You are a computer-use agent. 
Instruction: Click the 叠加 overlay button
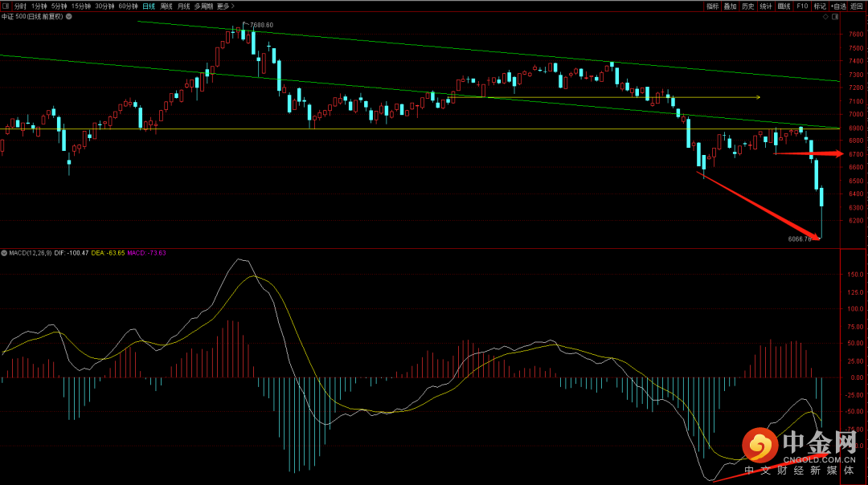[730, 6]
